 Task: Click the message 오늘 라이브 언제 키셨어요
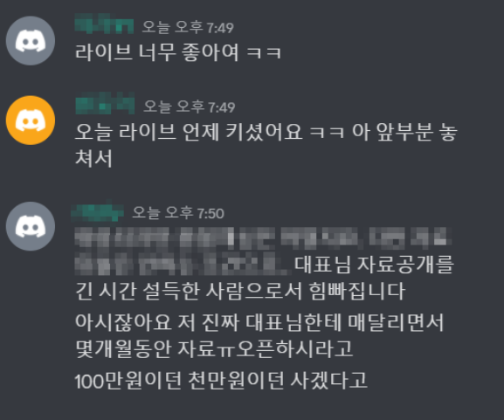189,132
